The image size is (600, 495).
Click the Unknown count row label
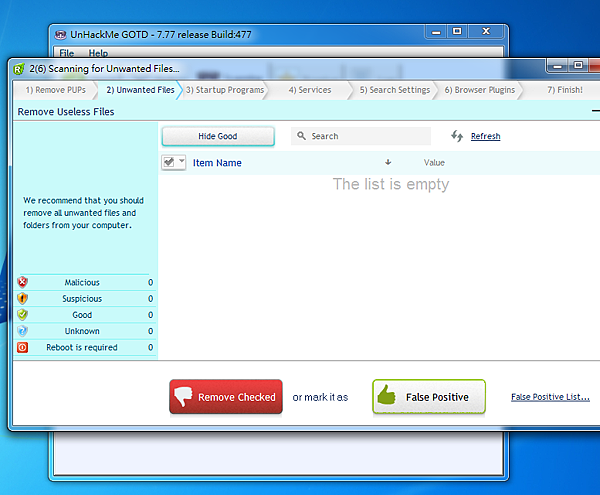click(82, 331)
